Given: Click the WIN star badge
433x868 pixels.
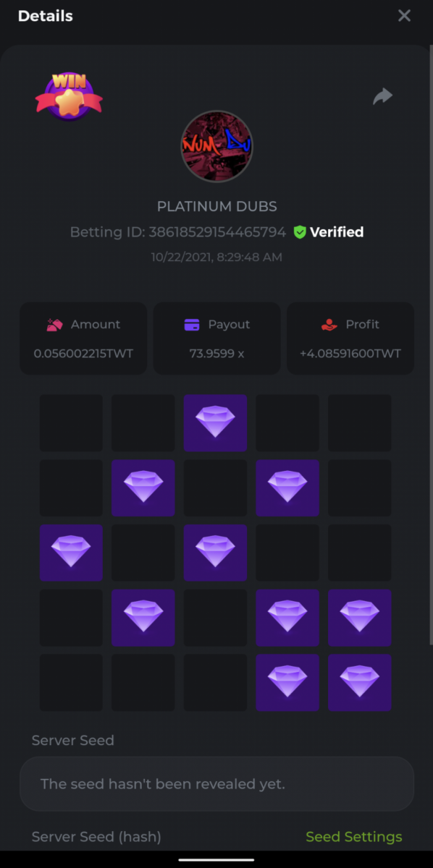Looking at the screenshot, I should (x=69, y=96).
